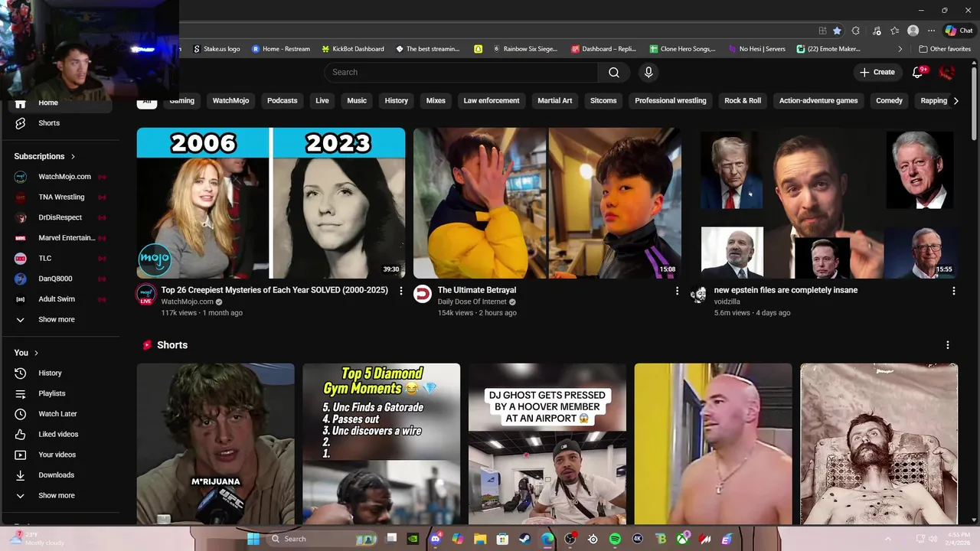
Task: Select the Action-adventure games filter chip
Action: [x=818, y=100]
